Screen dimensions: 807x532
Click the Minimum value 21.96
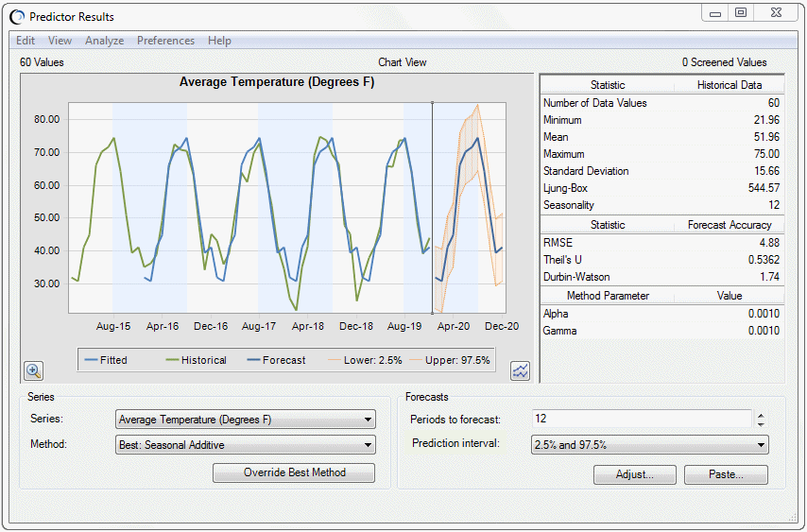coord(766,120)
